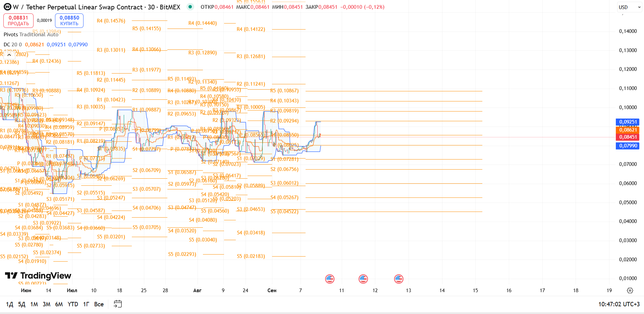Select the 1Д time range
This screenshot has width=644, height=314.
10,304
